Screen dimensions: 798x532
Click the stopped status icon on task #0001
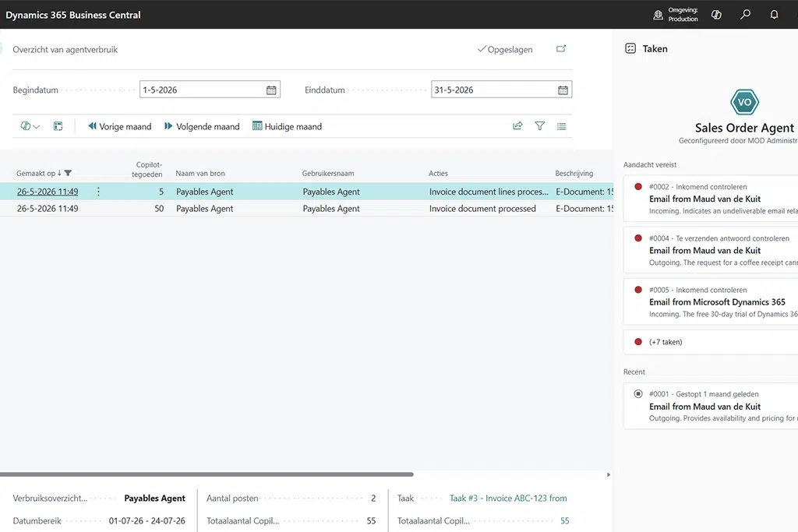638,393
